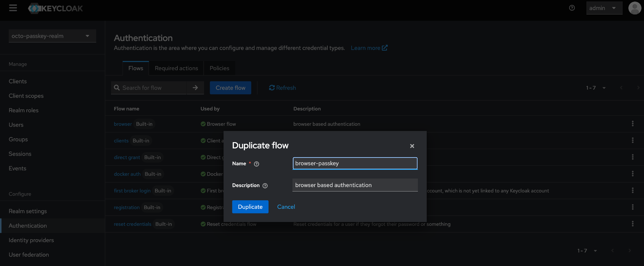Click the search arrow submit button
The width and height of the screenshot is (644, 266).
195,88
